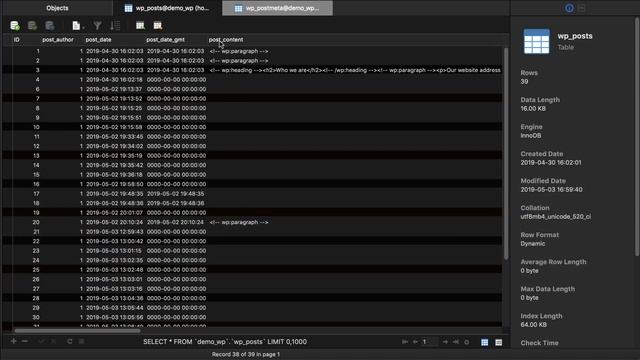The image size is (640, 360).
Task: Click the post_date column header
Action: [98, 40]
